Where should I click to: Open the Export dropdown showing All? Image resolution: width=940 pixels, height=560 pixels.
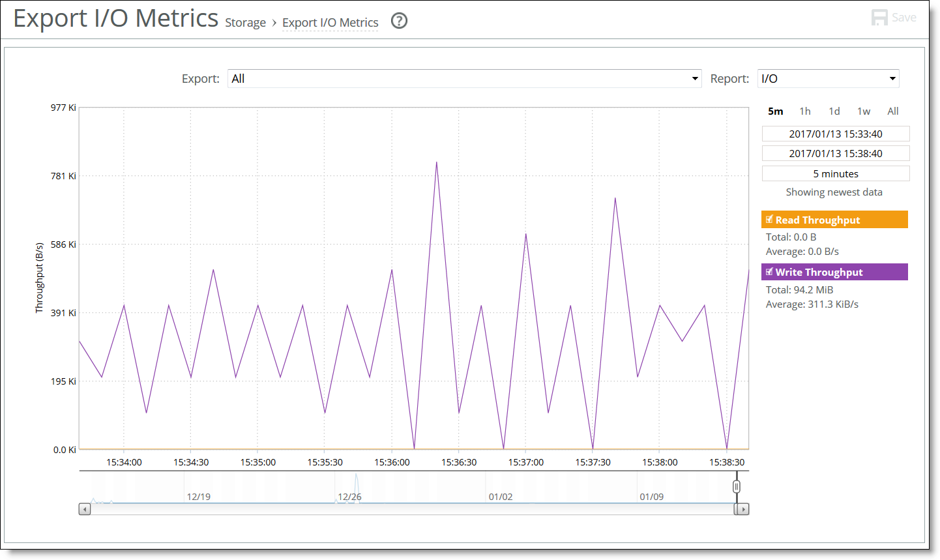coord(465,78)
